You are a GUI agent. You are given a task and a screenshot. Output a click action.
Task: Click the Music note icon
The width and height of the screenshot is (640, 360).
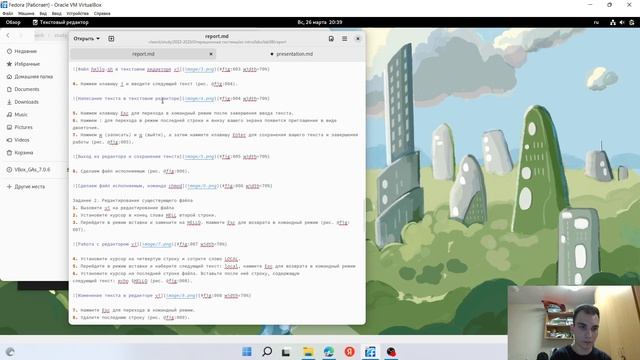[x=9, y=114]
